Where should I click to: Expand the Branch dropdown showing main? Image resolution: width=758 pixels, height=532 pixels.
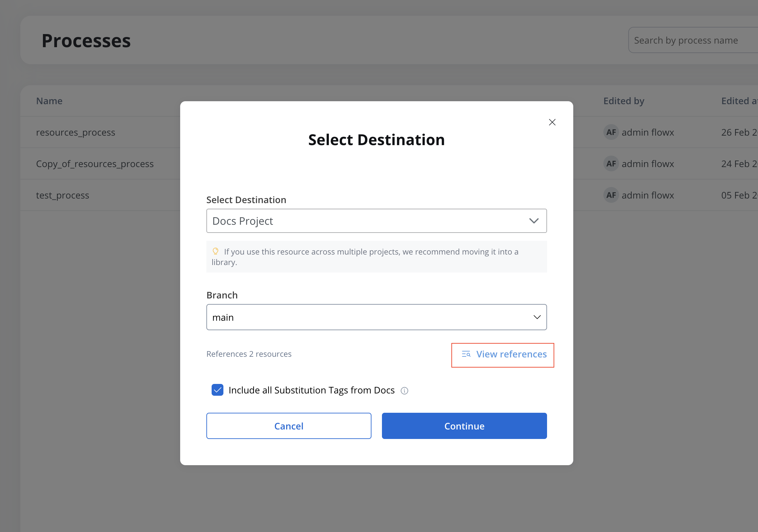point(376,317)
